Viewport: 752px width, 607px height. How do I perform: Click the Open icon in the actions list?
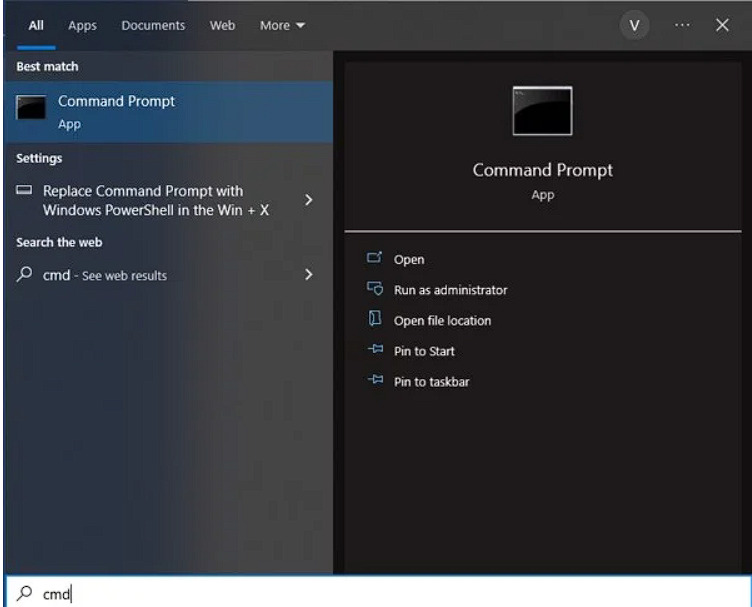[x=375, y=259]
